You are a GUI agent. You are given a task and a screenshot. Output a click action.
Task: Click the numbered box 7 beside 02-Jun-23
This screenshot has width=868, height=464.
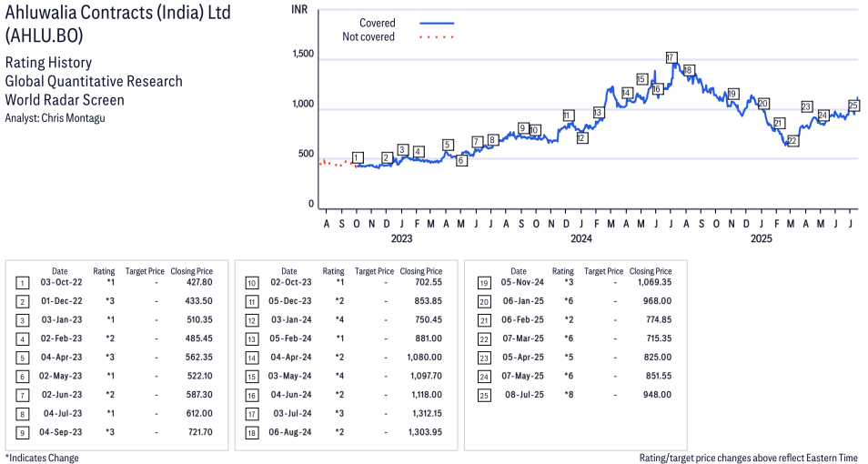pyautogui.click(x=22, y=396)
